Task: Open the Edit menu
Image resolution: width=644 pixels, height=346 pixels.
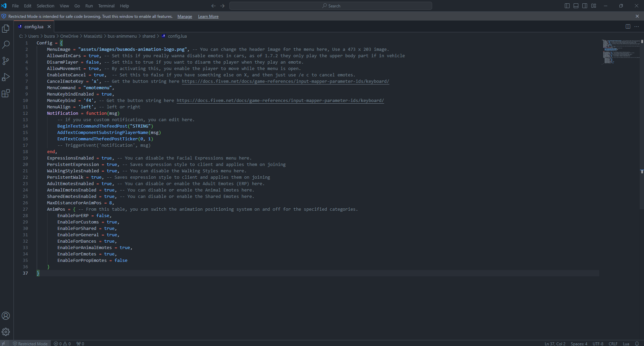Action: (28, 6)
